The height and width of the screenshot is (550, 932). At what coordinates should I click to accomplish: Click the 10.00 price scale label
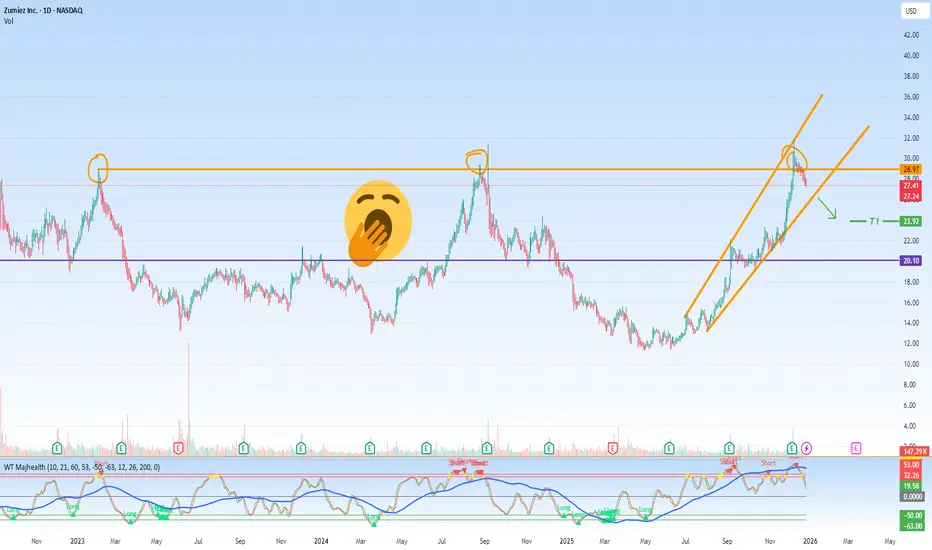[911, 364]
